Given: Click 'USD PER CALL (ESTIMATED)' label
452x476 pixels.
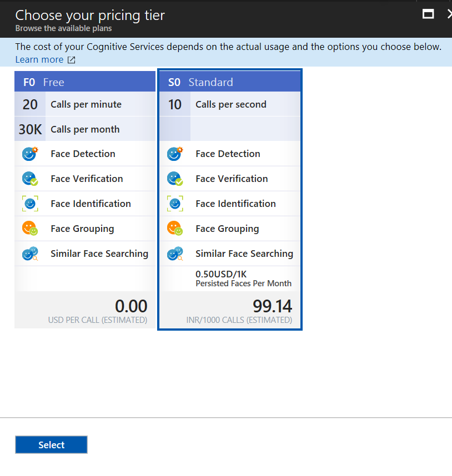Looking at the screenshot, I should point(98,320).
